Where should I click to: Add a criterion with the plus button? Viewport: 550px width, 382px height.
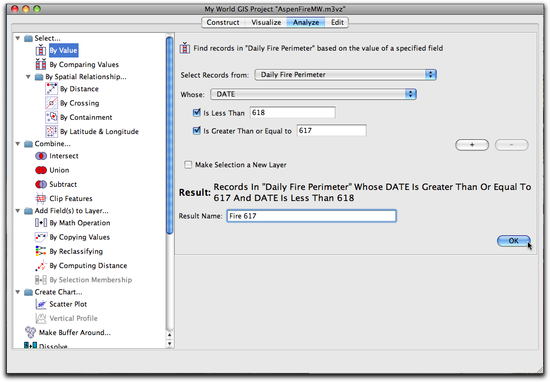tap(472, 145)
